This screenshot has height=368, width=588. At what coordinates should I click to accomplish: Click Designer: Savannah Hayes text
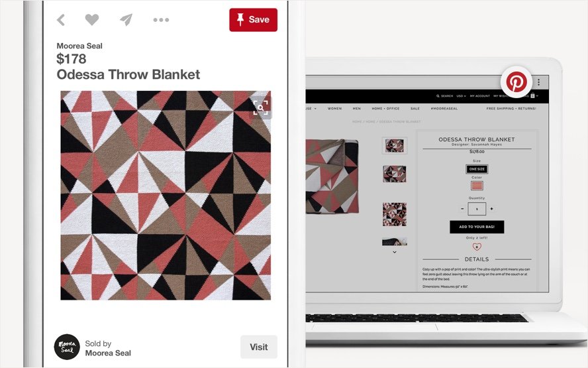(476, 144)
